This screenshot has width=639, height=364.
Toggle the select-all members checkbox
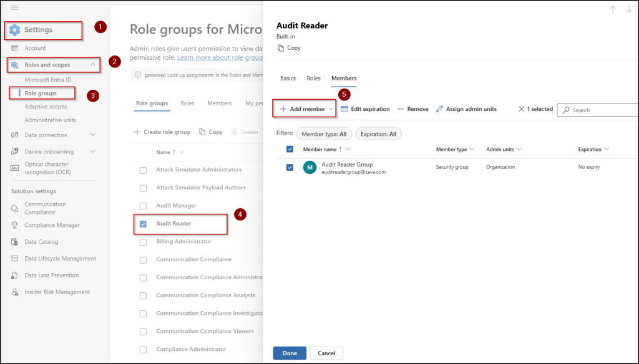pyautogui.click(x=290, y=150)
